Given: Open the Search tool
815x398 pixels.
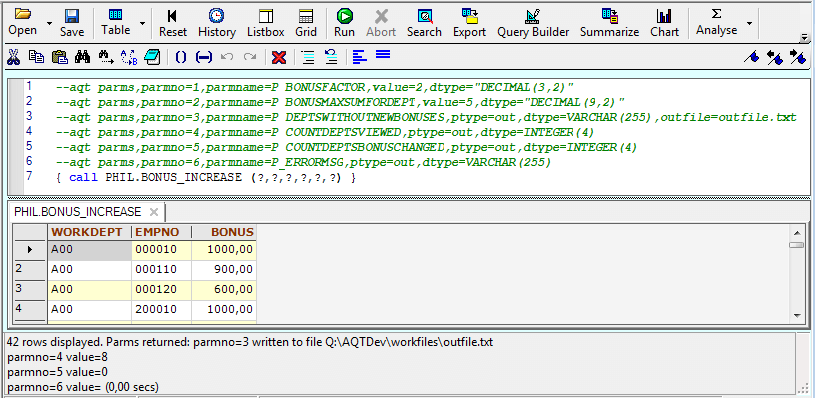Looking at the screenshot, I should pos(424,23).
